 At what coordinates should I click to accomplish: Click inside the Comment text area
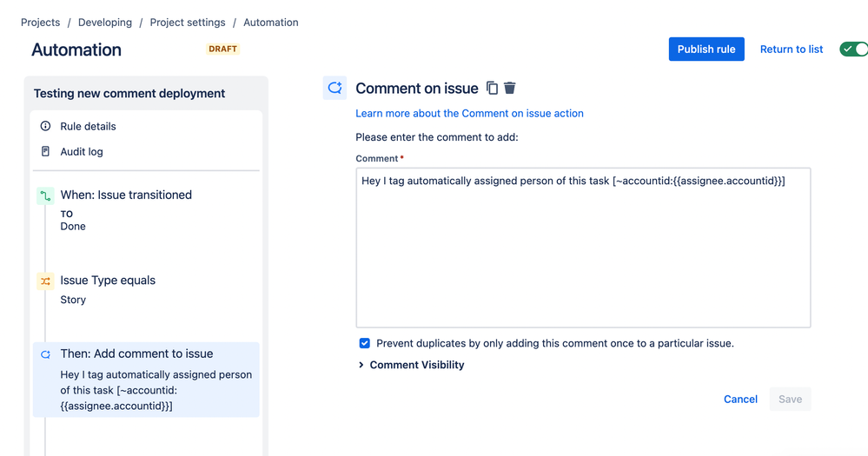(582, 252)
